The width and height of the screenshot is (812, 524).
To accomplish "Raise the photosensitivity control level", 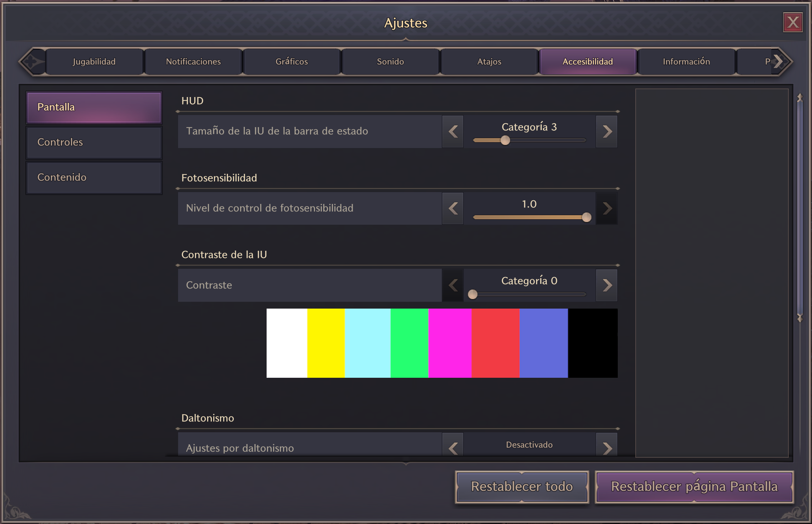I will point(607,208).
